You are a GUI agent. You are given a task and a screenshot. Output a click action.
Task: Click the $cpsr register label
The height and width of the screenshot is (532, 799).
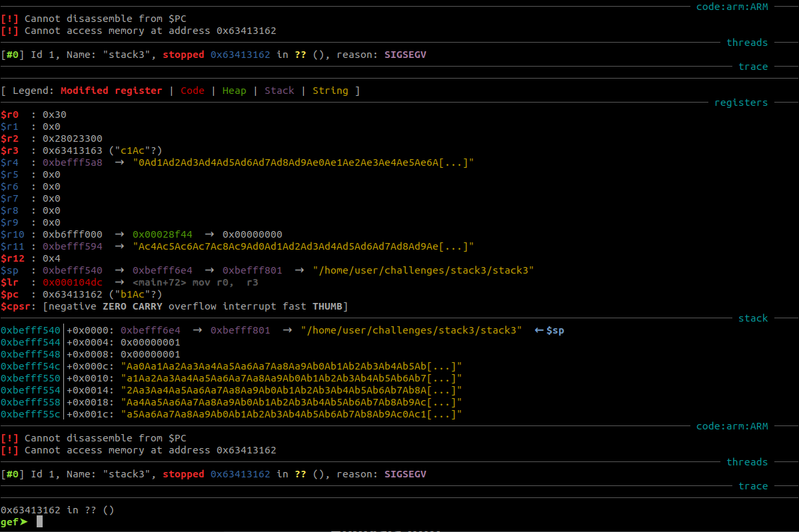click(x=15, y=306)
